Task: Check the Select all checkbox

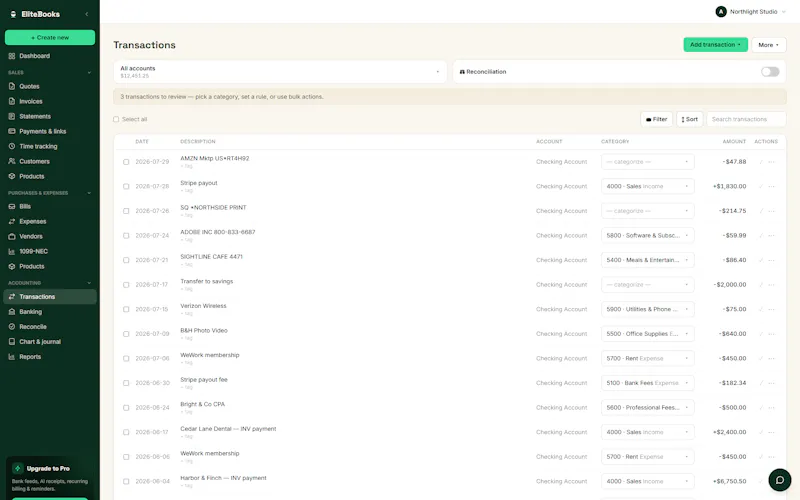Action: [116, 119]
